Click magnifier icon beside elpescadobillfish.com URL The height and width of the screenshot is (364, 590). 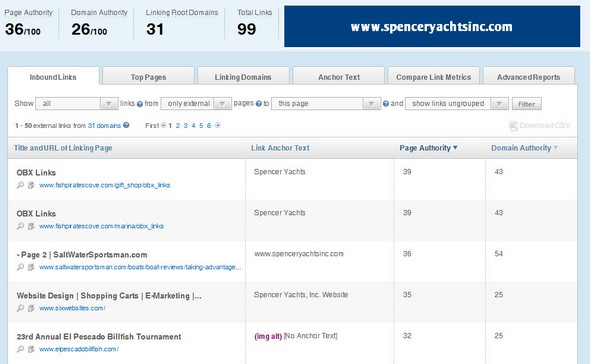point(20,349)
